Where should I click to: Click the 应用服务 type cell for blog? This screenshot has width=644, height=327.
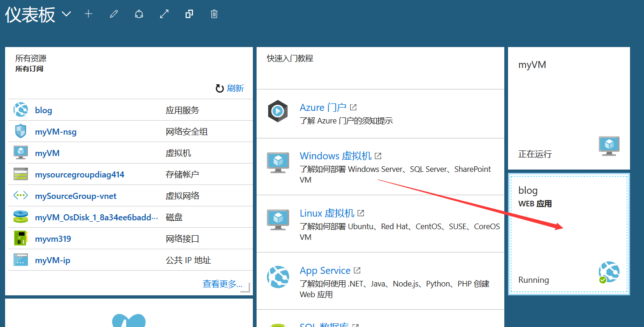tap(183, 110)
